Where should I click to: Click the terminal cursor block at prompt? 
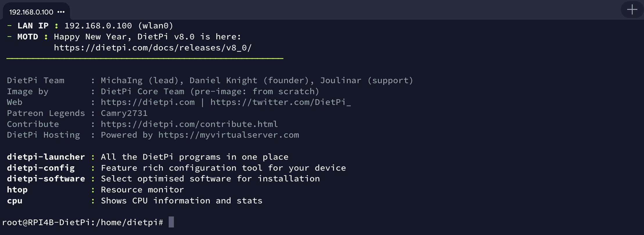pyautogui.click(x=171, y=222)
